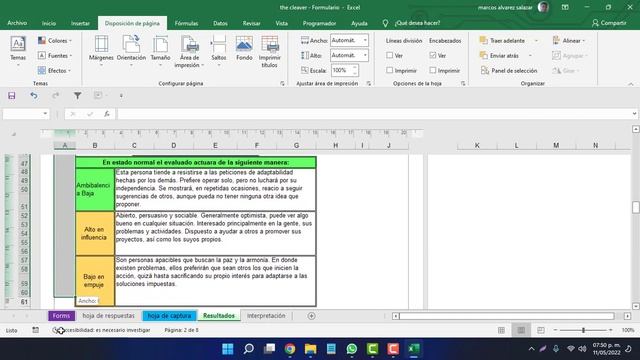
Task: Open Google Chrome from the taskbar
Action: (x=290, y=349)
